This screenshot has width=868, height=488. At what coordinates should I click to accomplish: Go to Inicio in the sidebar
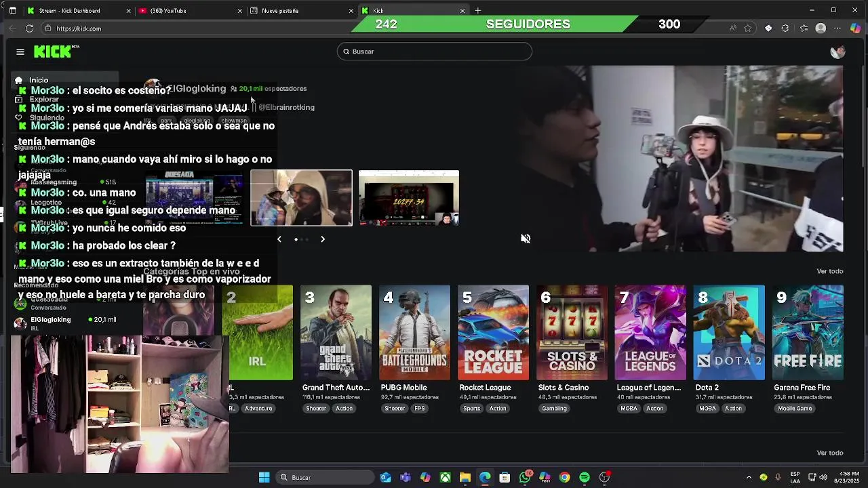[x=64, y=80]
